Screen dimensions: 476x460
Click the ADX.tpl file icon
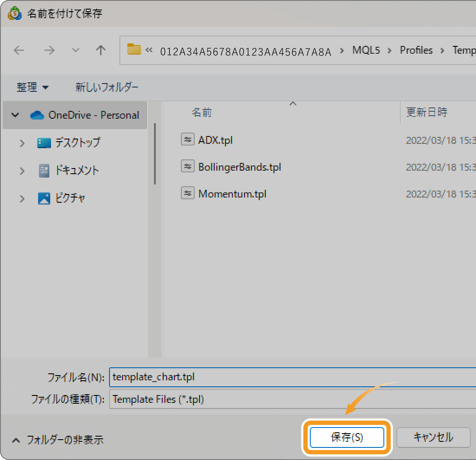188,139
